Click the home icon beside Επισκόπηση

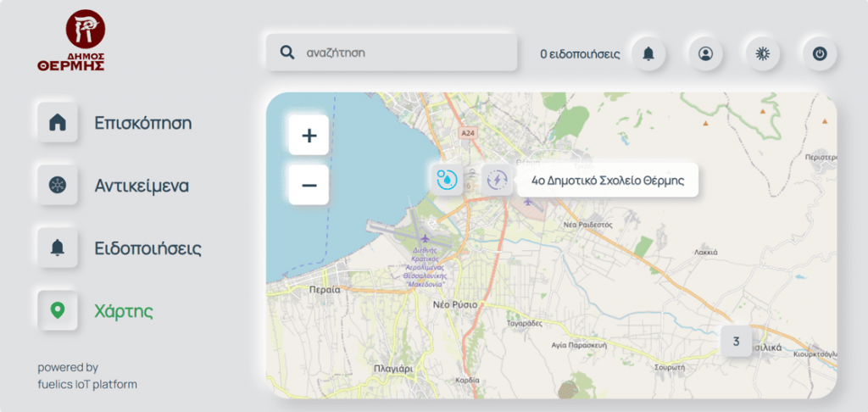coord(58,123)
